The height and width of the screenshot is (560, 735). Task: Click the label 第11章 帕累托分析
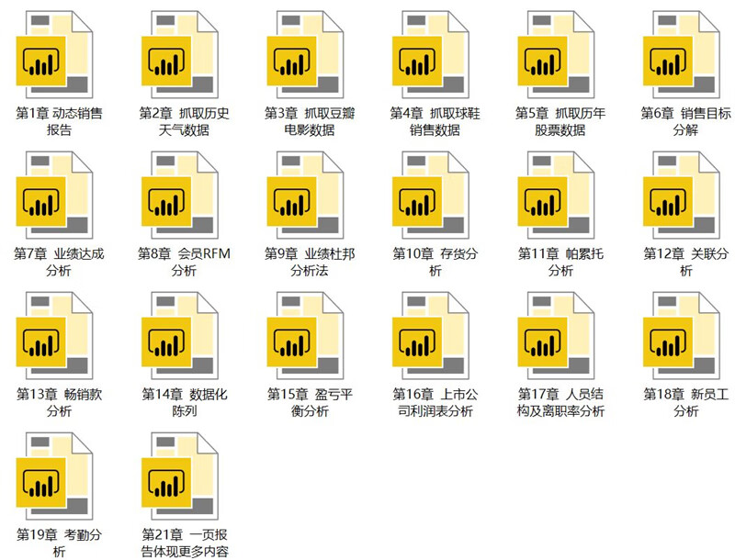pyautogui.click(x=560, y=262)
